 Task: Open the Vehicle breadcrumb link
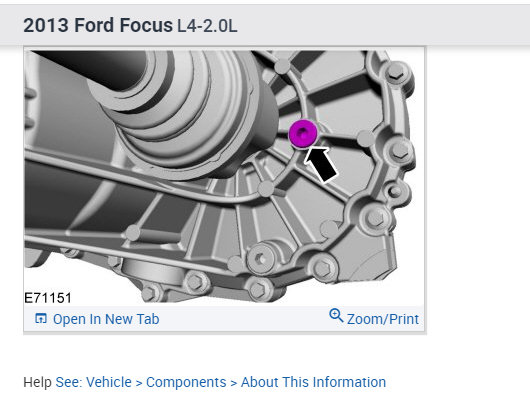109,382
